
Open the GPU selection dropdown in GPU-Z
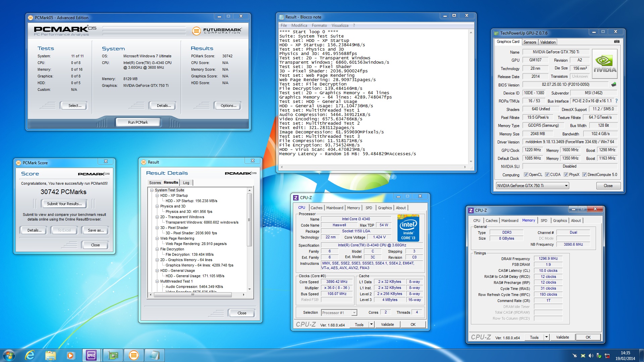coord(532,186)
